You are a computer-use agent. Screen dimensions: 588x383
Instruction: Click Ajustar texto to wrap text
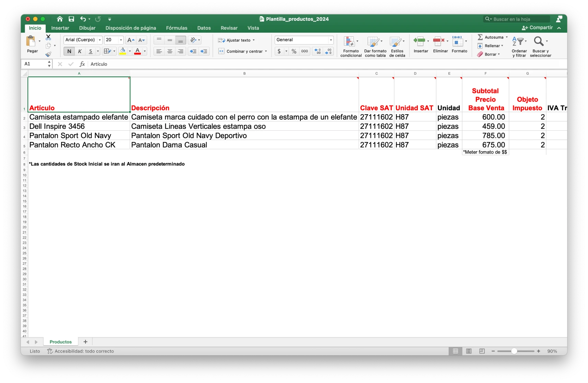237,40
